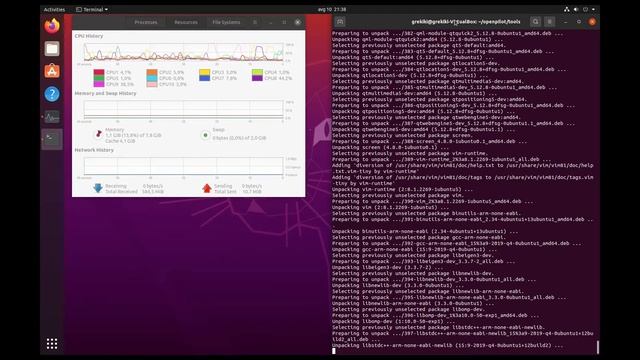Open a new tab in the Terminal window

[340, 22]
